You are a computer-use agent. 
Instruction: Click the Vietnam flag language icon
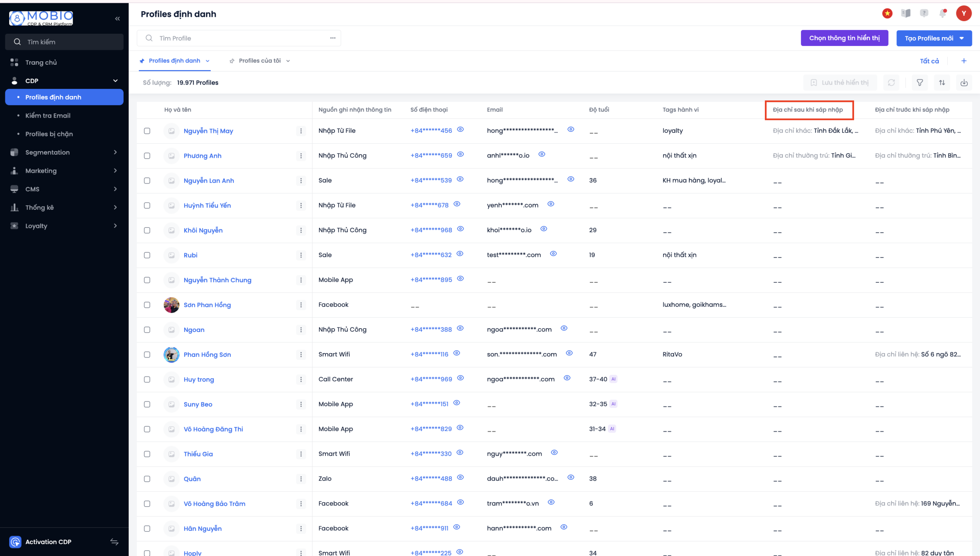point(887,13)
